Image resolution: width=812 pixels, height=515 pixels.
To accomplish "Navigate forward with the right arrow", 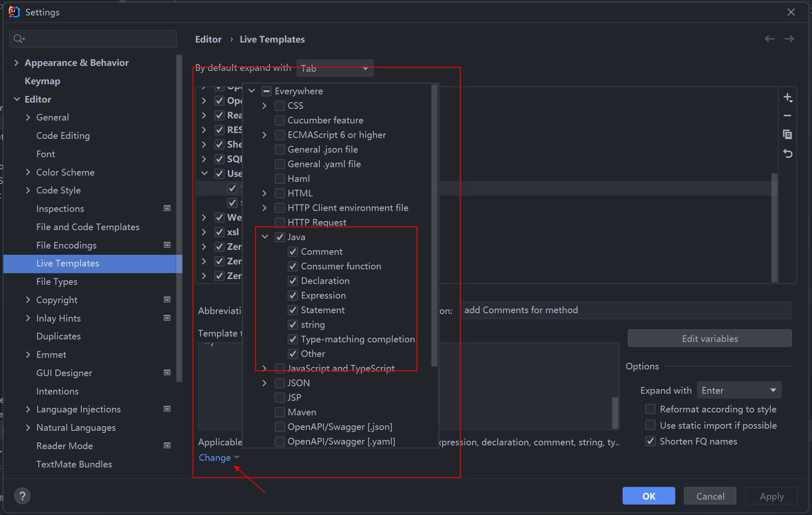I will coord(789,39).
